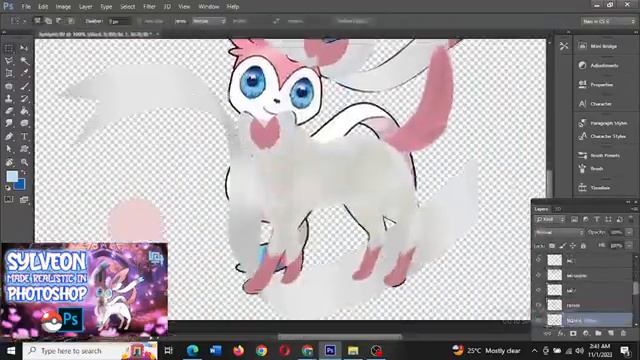The width and height of the screenshot is (640, 360).
Task: Lock image pixels with brush icon
Action: (x=562, y=246)
